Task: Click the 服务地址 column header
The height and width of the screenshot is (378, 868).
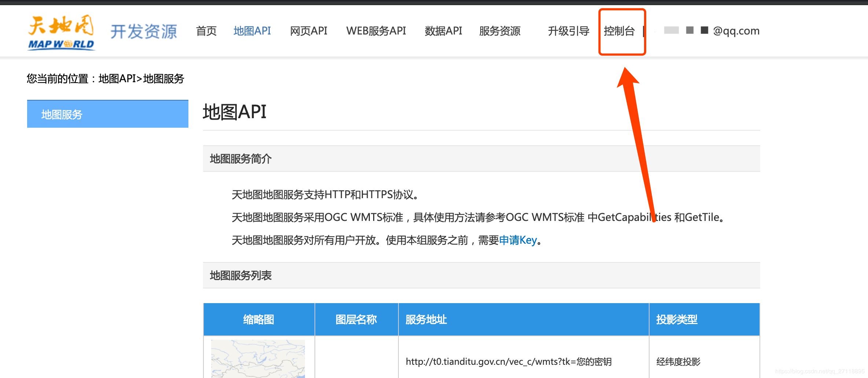Action: point(523,319)
